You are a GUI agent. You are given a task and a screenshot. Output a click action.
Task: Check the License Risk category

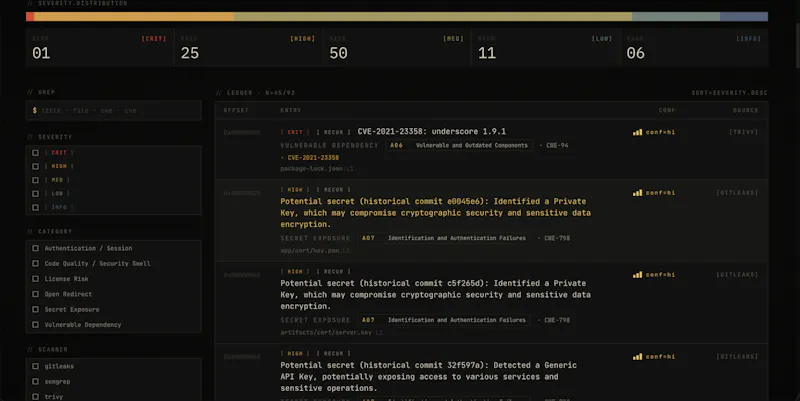(35, 279)
